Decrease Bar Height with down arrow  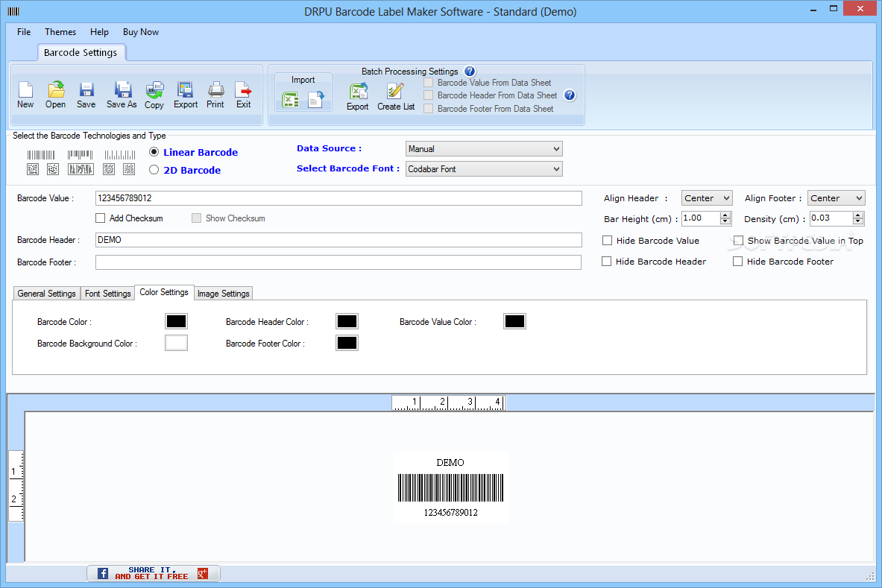pos(725,221)
